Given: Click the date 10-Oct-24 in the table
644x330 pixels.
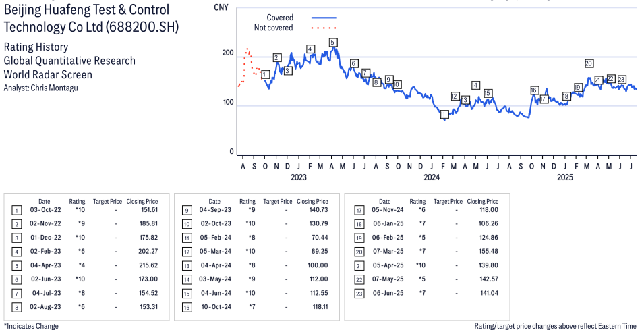Looking at the screenshot, I should 216,307.
